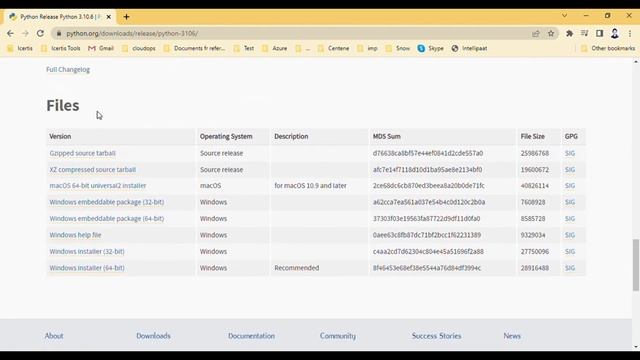Open the Documents fr refer bookmark folder
The image size is (640, 360).
(194, 48)
